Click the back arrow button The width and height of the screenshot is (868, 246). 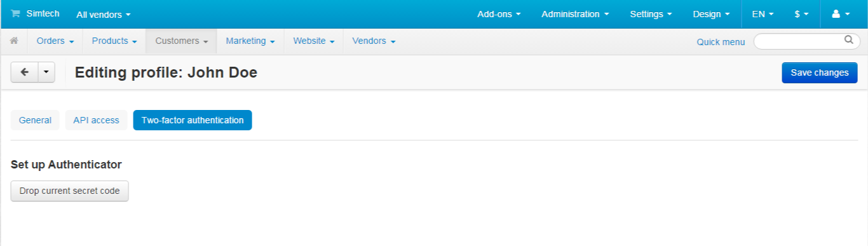25,72
